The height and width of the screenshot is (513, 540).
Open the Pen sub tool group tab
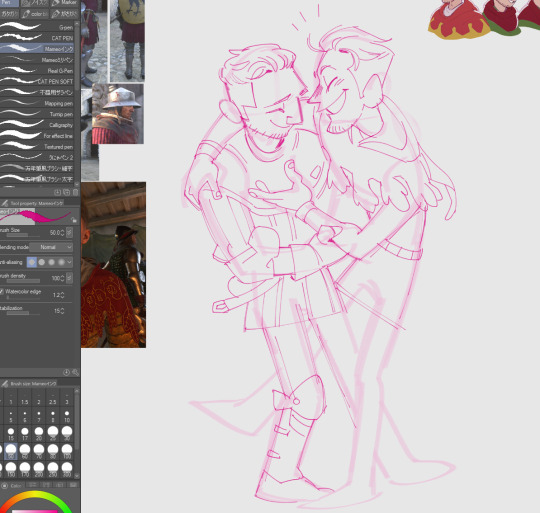click(8, 3)
